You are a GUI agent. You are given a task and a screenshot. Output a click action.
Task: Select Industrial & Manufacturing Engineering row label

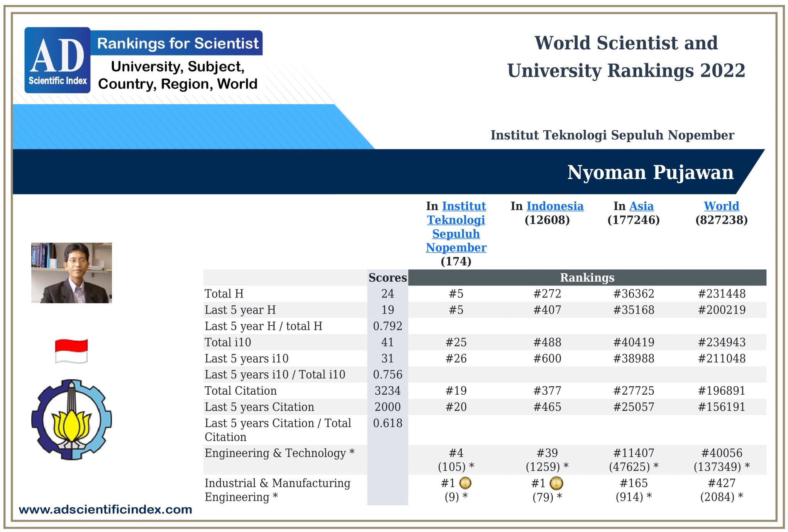(x=278, y=490)
